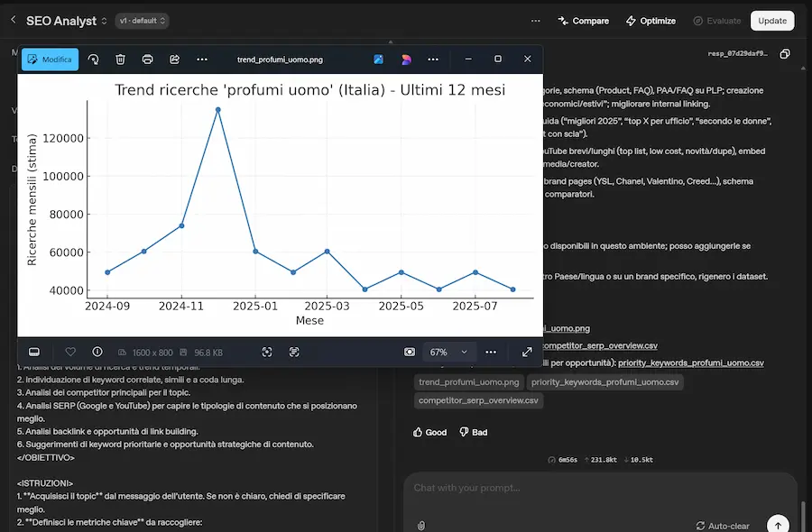Print the trend_profumi_uomo.png image
812x532 pixels.
click(x=147, y=60)
